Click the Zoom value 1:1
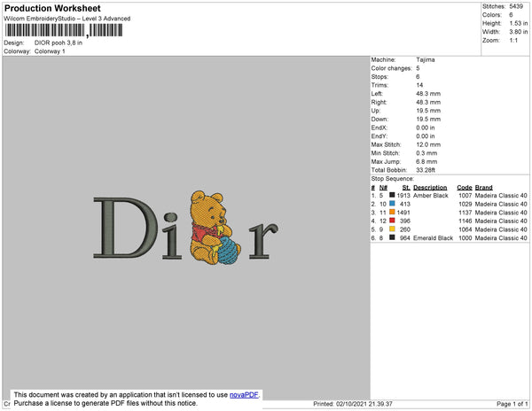Image resolution: width=532 pixels, height=411 pixels. tap(513, 41)
